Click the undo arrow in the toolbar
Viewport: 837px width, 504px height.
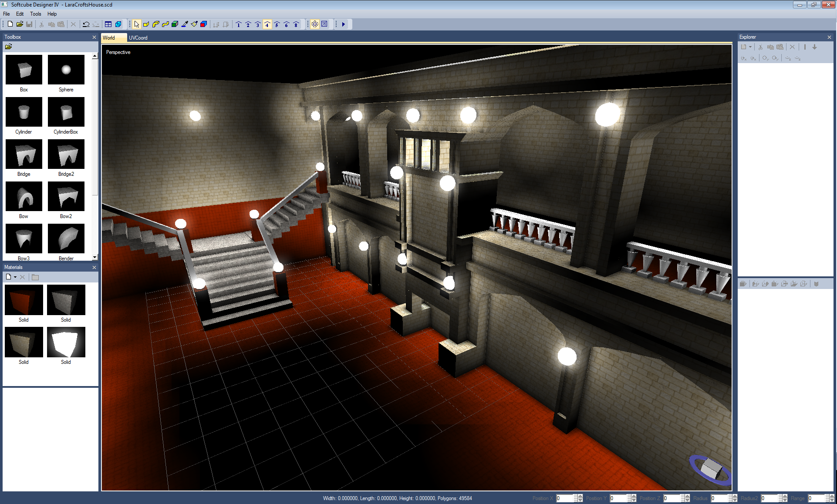86,24
